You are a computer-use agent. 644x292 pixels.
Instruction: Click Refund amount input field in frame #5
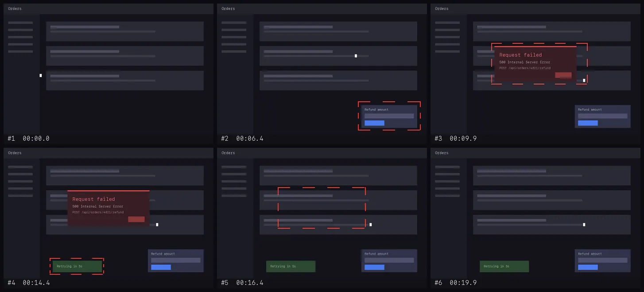(x=389, y=260)
